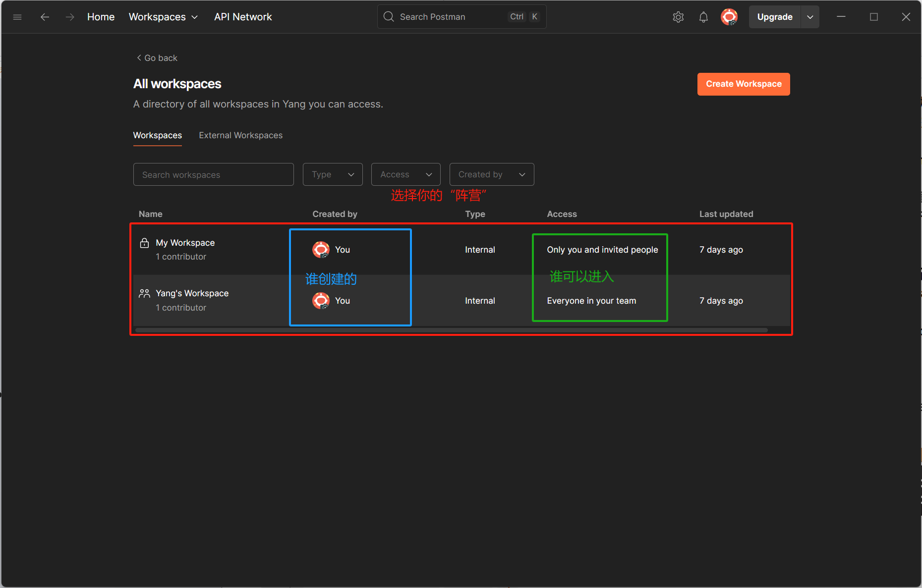Click '1 contributor' under Yang's Workspace
922x588 pixels.
[181, 308]
